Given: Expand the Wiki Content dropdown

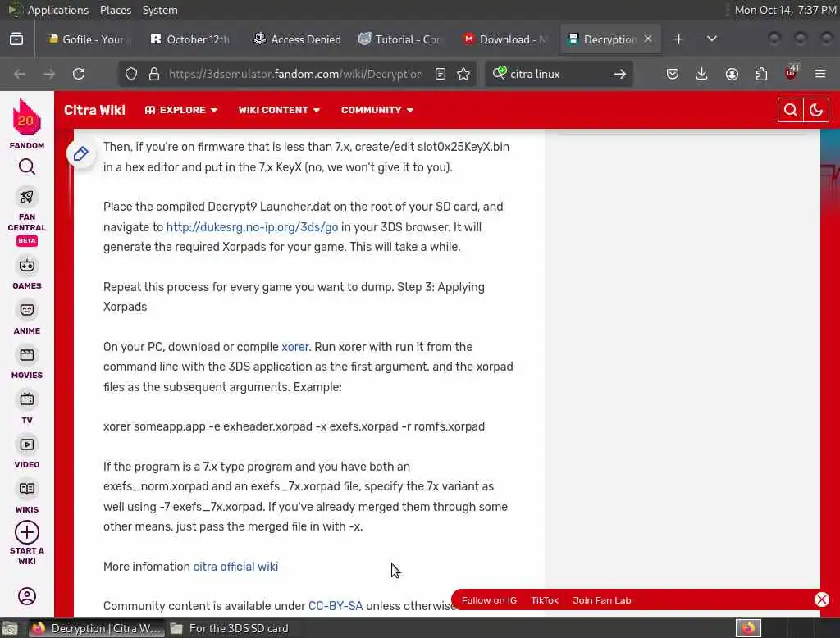Looking at the screenshot, I should [279, 110].
